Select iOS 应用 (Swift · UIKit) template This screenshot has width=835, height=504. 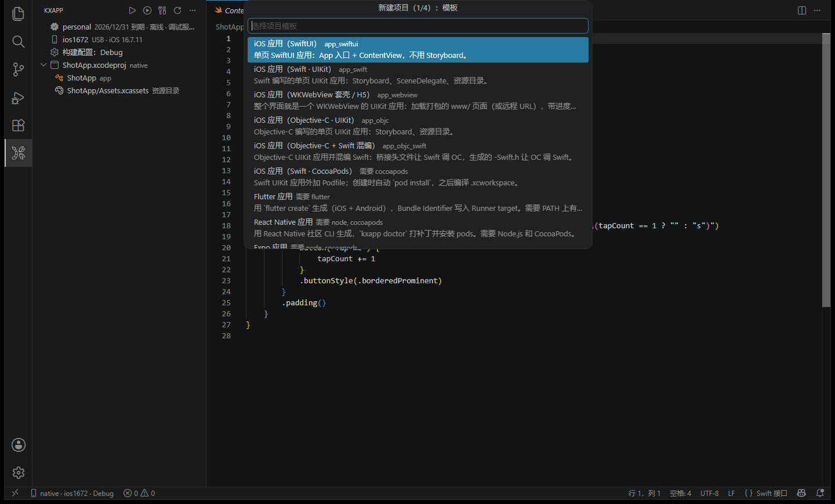click(x=418, y=75)
